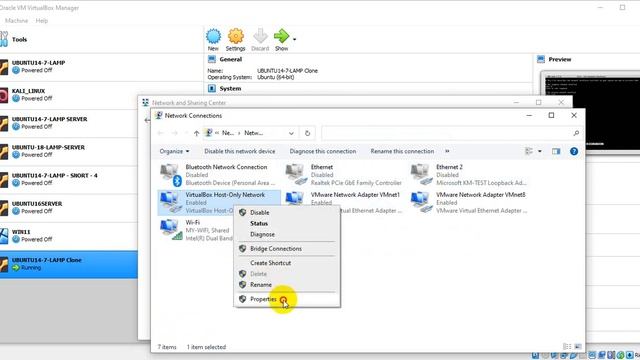
Task: Toggle the preview pane icon
Action: [556, 151]
